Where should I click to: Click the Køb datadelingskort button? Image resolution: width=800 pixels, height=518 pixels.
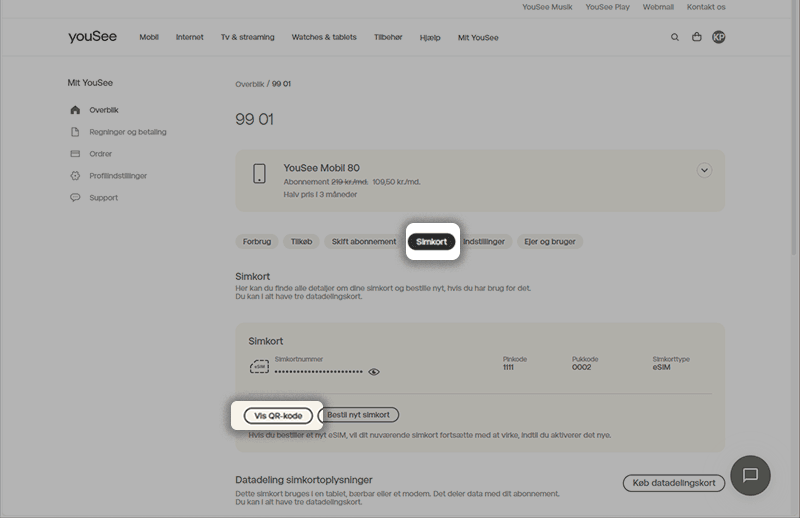(x=673, y=483)
